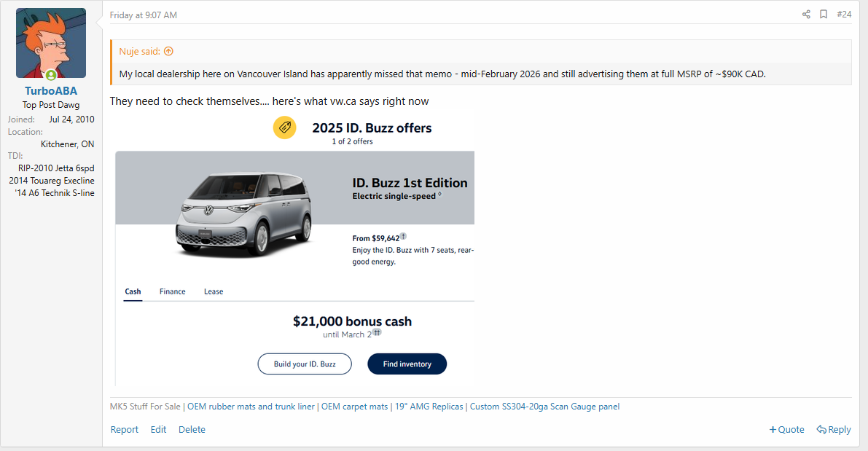The width and height of the screenshot is (868, 451).
Task: Click the 'ID. Buzz 1st Edition' title
Action: (410, 183)
